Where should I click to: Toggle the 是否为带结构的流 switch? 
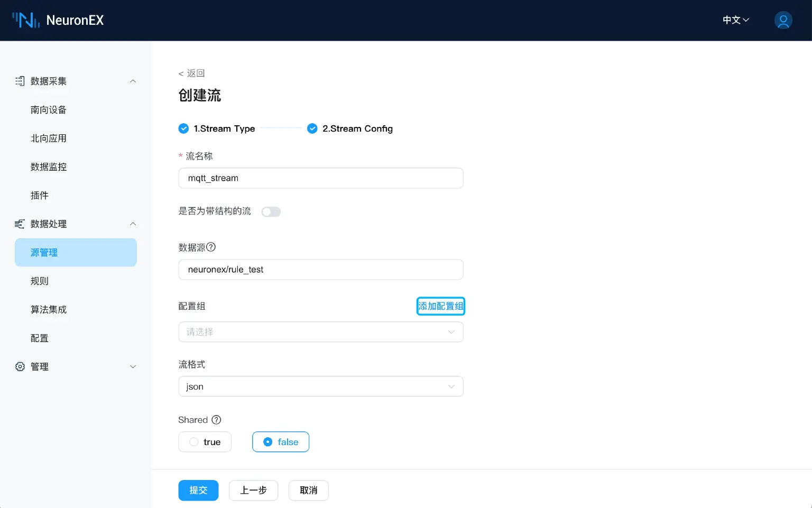pyautogui.click(x=271, y=211)
